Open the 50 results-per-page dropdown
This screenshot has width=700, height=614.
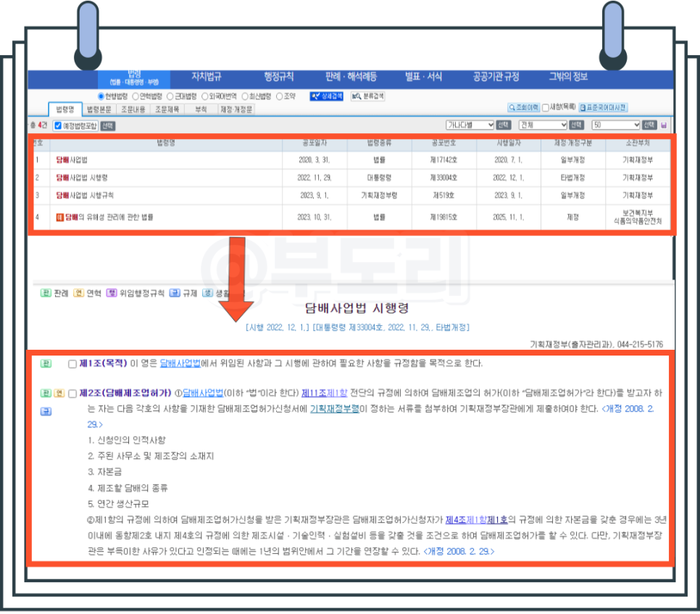click(x=616, y=125)
